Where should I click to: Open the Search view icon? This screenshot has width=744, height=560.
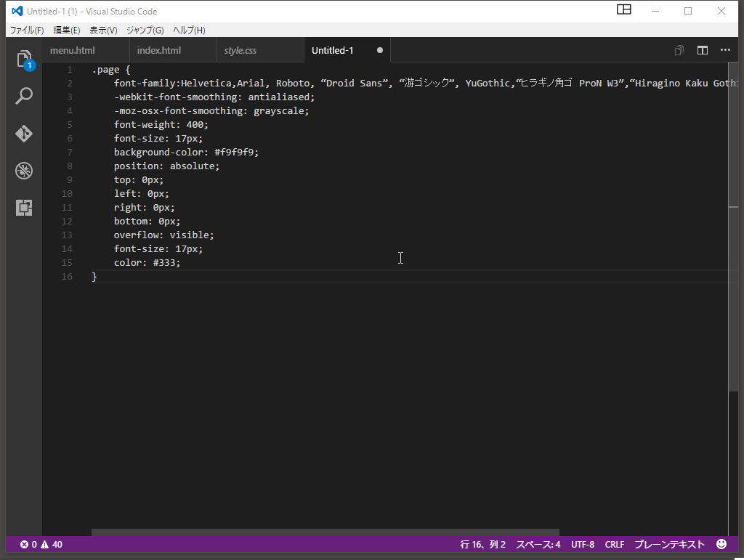point(24,97)
